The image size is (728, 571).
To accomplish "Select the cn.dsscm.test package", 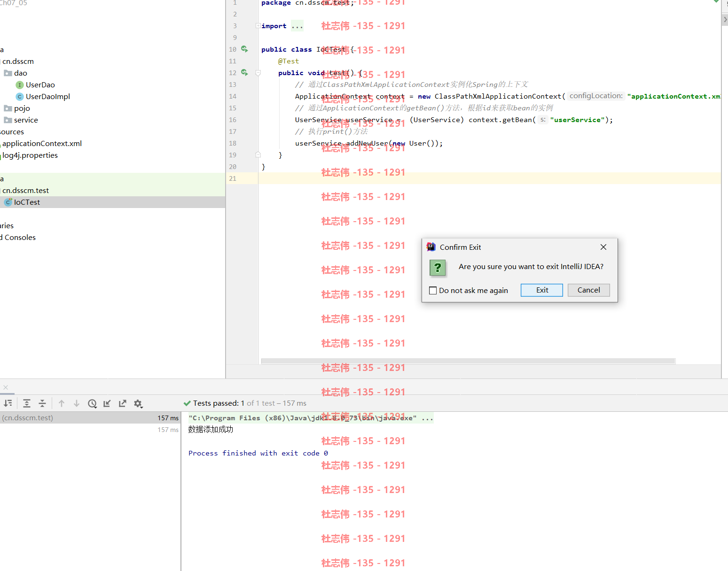I will coord(26,191).
